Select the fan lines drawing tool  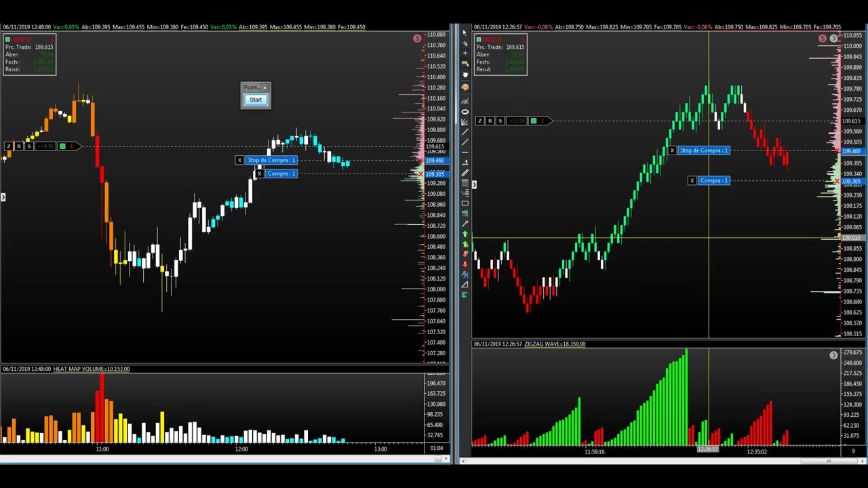point(465,122)
